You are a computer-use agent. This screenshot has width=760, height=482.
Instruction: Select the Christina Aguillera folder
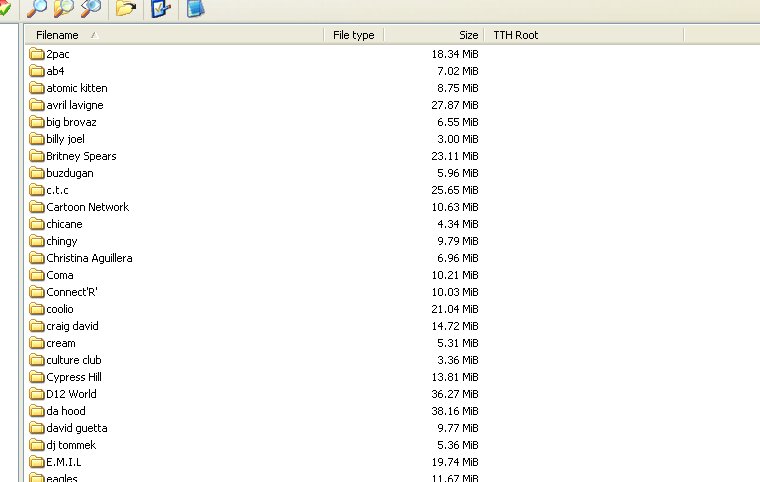[x=89, y=258]
